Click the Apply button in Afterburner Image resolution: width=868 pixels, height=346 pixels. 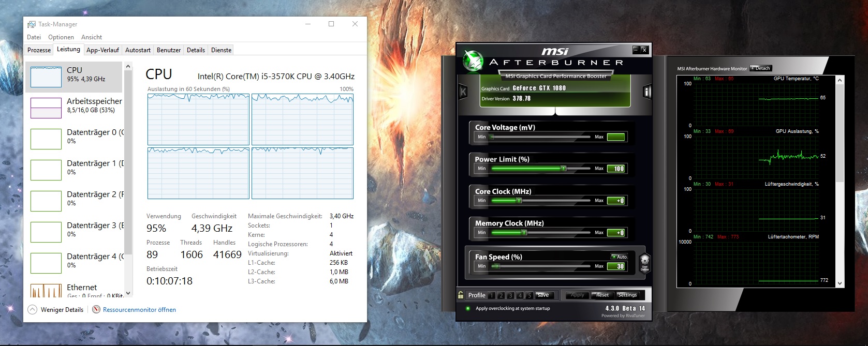pos(577,295)
